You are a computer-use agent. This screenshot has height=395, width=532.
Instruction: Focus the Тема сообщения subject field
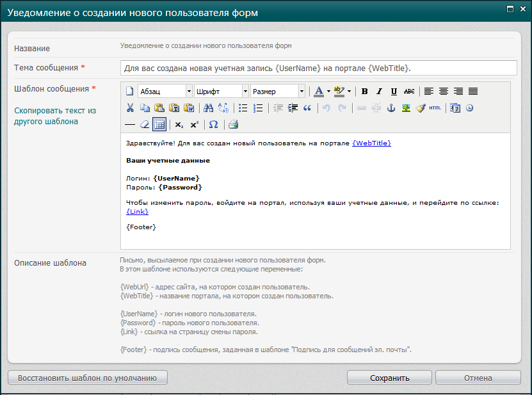coord(319,69)
